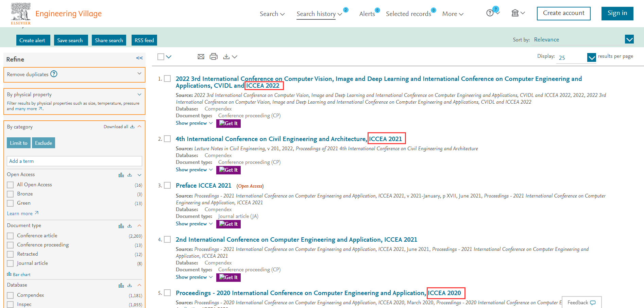Email selected records via envelope icon
Screen dimensions: 644x308
[201, 57]
